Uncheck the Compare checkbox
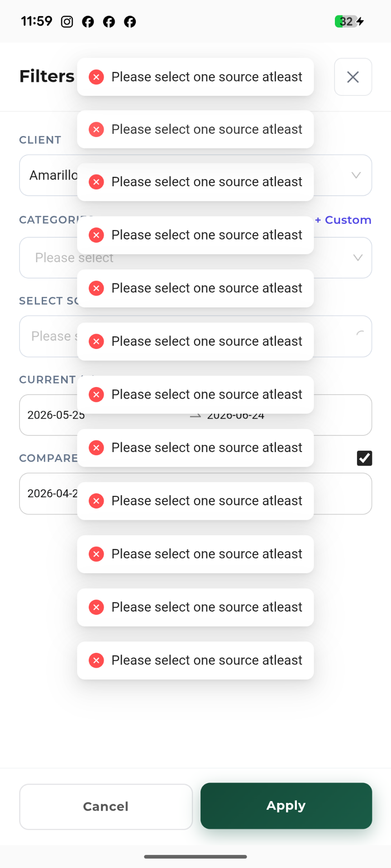 [x=365, y=458]
